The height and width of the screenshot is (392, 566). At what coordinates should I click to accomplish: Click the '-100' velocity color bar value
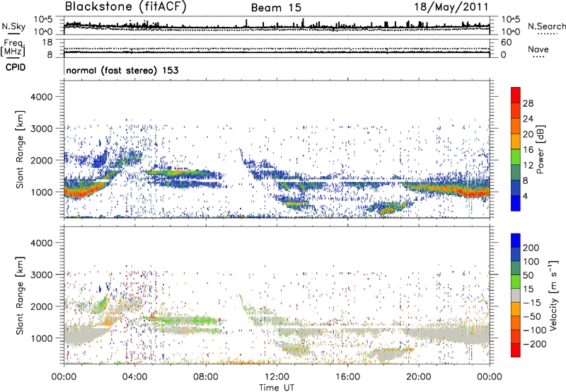coord(535,330)
